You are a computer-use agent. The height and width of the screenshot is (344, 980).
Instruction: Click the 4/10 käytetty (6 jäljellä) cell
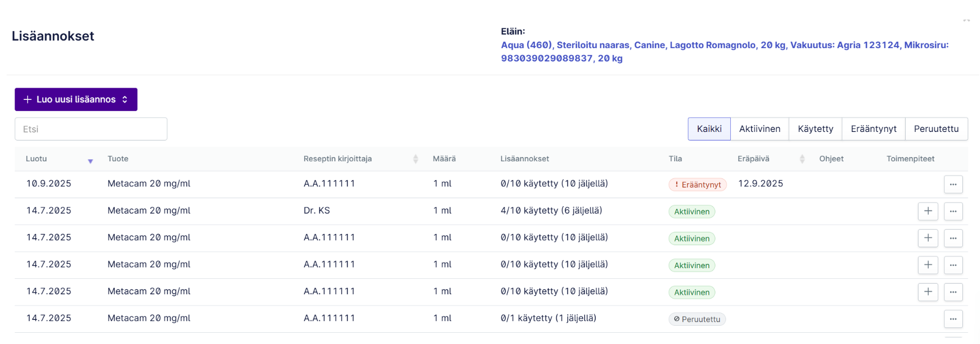[551, 210]
